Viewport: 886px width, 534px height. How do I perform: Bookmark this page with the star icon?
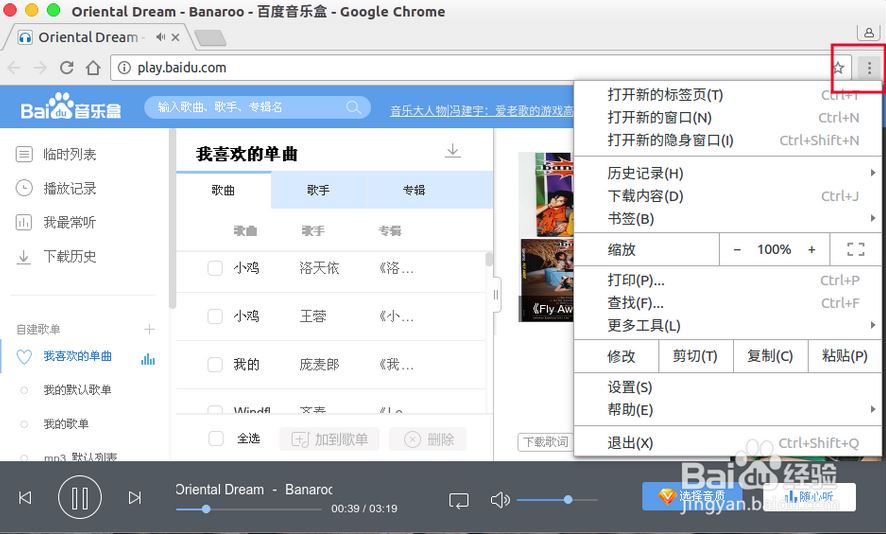pos(839,68)
